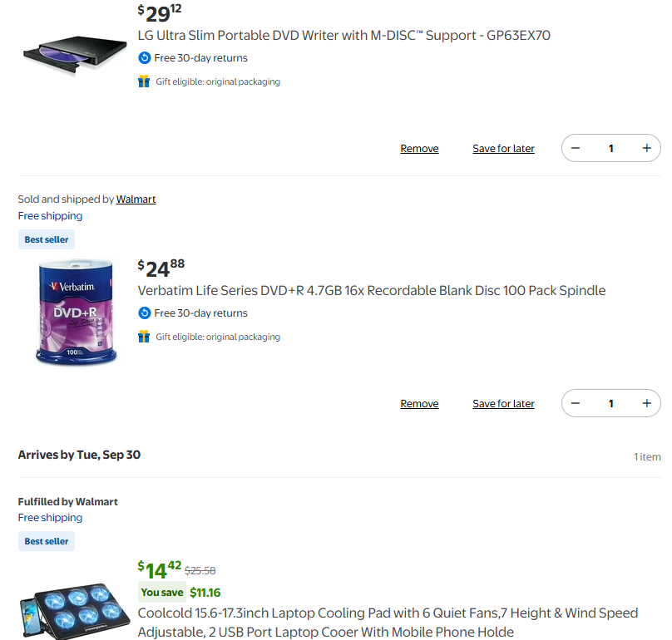This screenshot has height=640, width=672.
Task: Open LG Ultra Slim Portable DVD Writer title
Action: pyautogui.click(x=343, y=36)
